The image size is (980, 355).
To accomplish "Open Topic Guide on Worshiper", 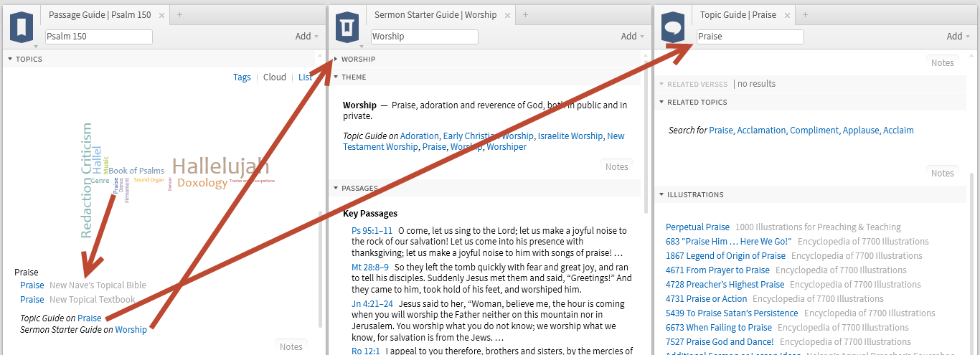I will (x=507, y=147).
